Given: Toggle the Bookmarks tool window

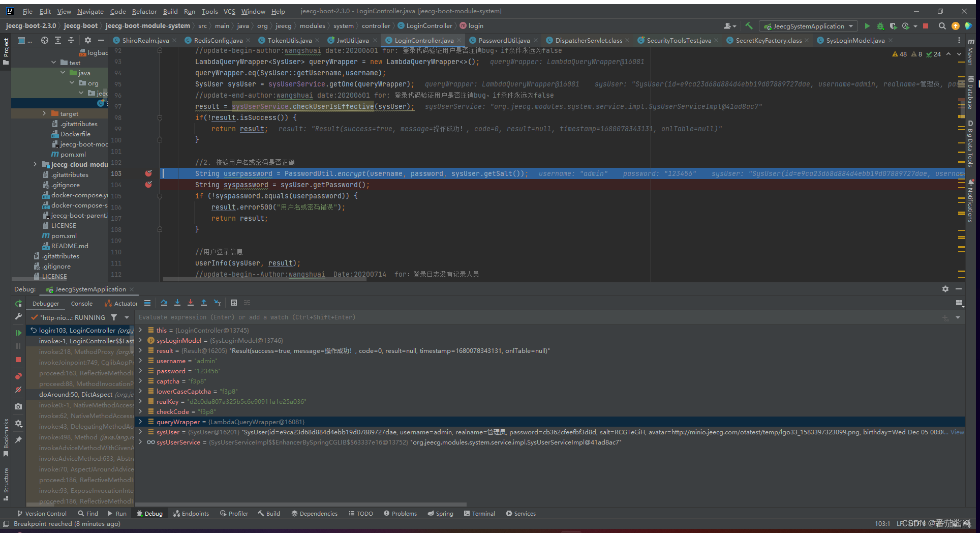Looking at the screenshot, I should click(6, 437).
